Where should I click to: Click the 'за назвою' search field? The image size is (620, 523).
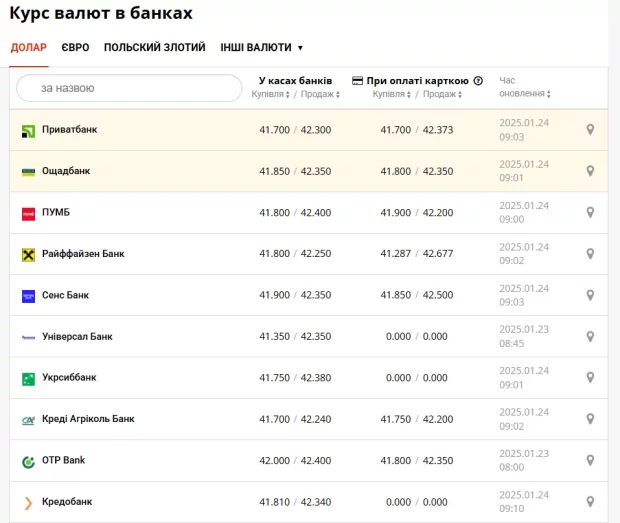point(130,88)
